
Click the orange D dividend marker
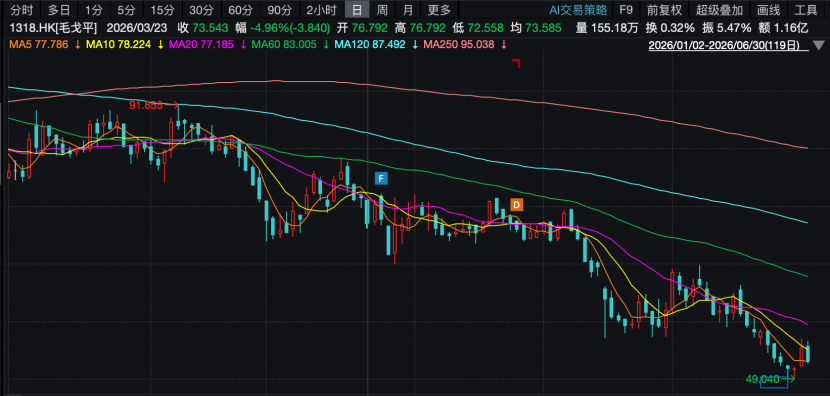click(517, 204)
